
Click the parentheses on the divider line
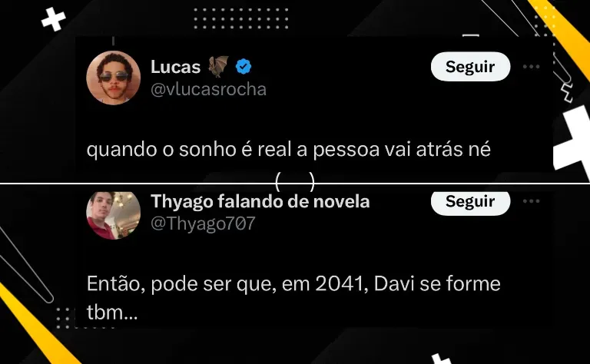point(295,181)
